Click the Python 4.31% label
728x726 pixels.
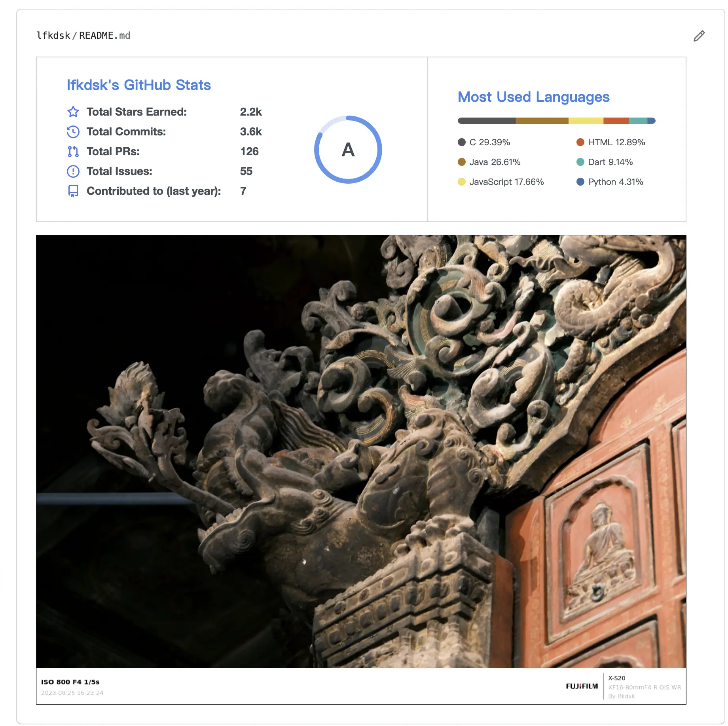pyautogui.click(x=616, y=182)
